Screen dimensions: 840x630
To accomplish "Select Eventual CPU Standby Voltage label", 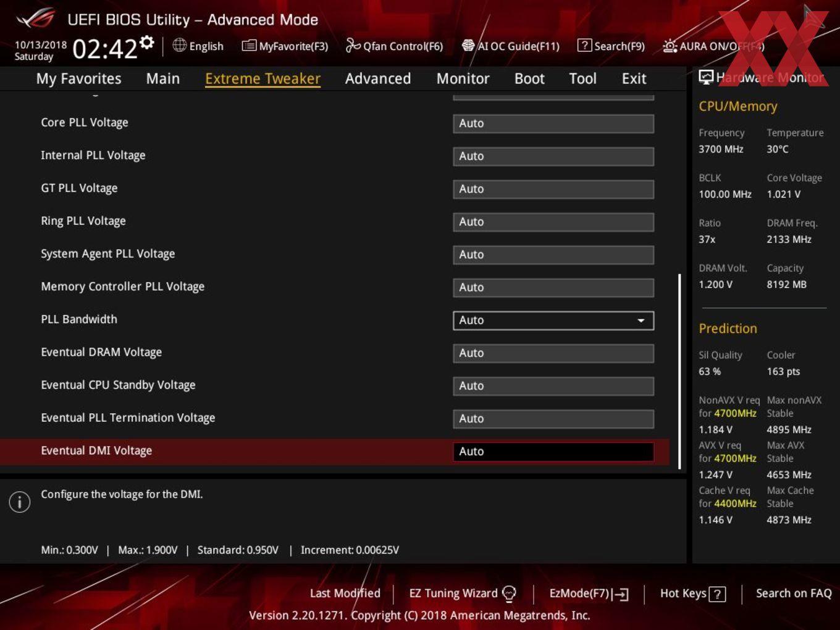I will tap(118, 384).
